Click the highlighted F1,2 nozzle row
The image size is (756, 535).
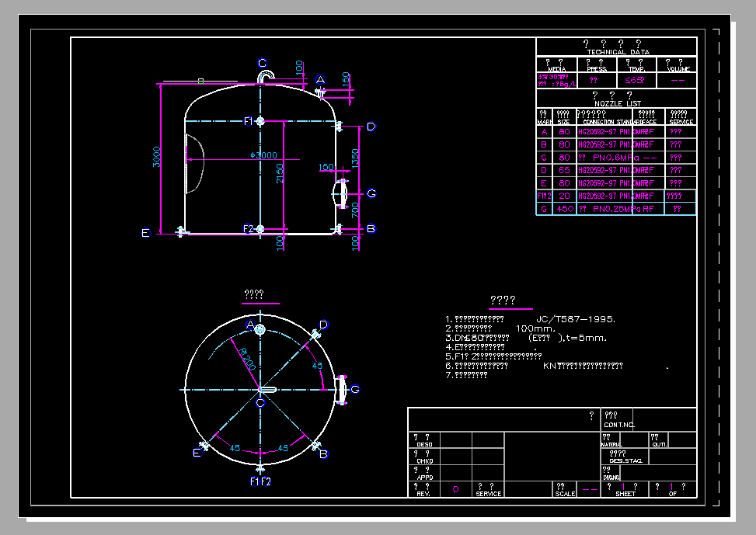click(x=614, y=196)
